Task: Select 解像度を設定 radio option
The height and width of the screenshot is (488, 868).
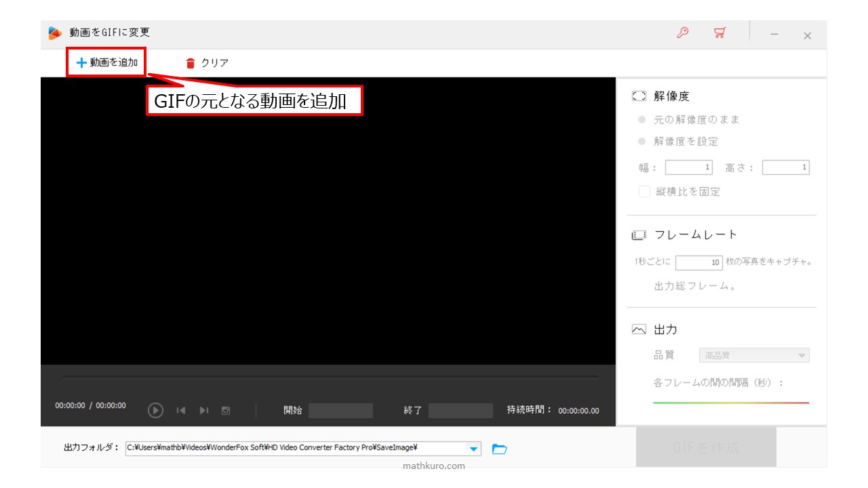Action: point(642,142)
